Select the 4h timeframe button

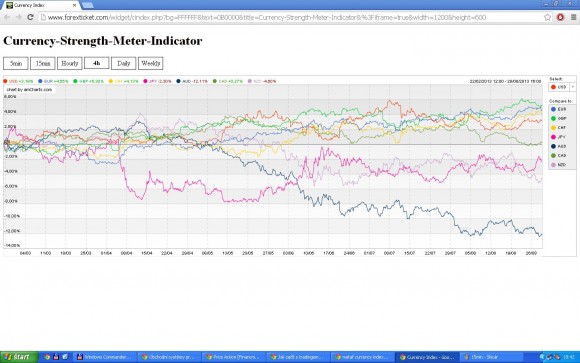[97, 63]
